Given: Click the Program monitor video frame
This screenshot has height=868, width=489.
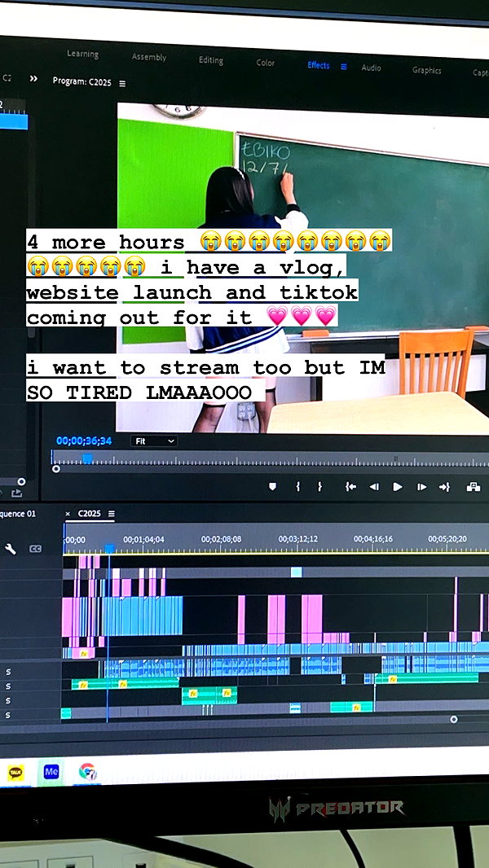Looking at the screenshot, I should [x=303, y=267].
